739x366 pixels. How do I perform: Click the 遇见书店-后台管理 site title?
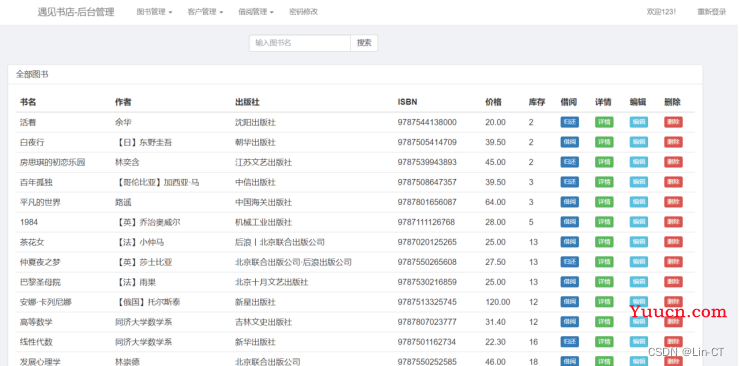point(76,12)
